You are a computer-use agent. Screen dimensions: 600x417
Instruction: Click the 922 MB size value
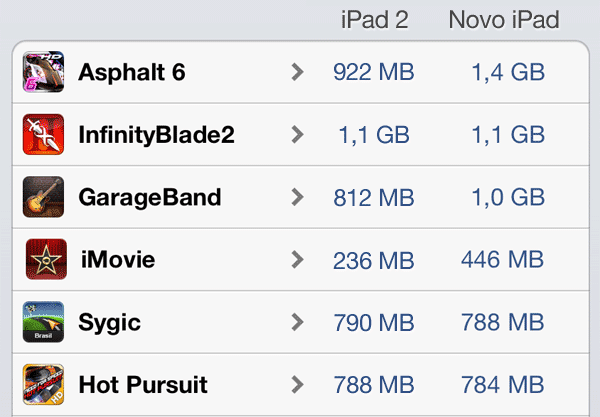tap(373, 72)
